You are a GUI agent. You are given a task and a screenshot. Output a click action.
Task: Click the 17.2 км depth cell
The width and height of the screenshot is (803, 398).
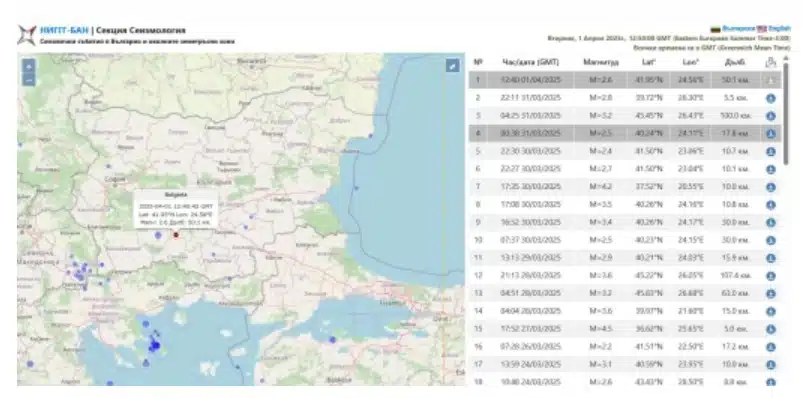pyautogui.click(x=736, y=347)
